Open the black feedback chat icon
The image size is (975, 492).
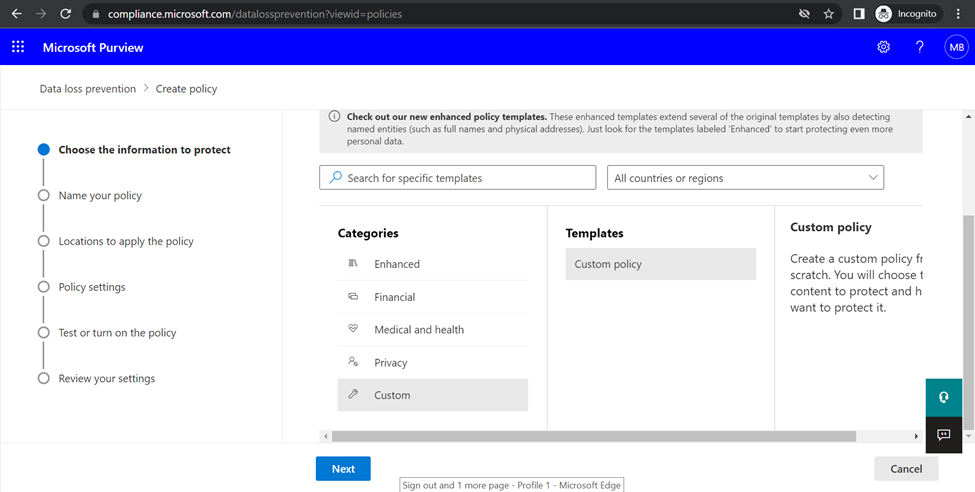pos(943,435)
